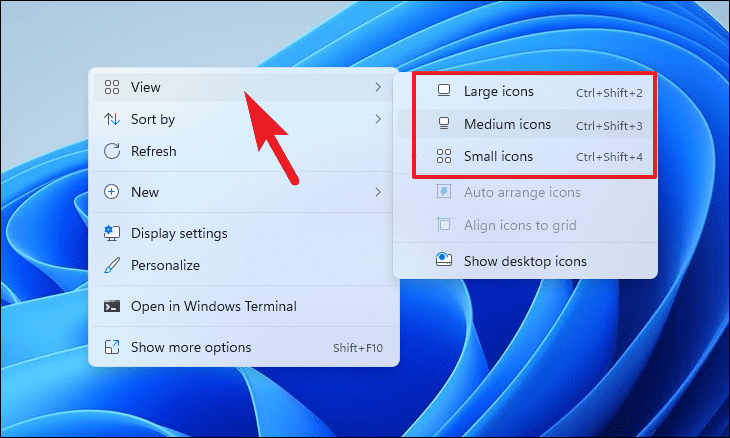Click the Large icons monitor icon

[444, 90]
